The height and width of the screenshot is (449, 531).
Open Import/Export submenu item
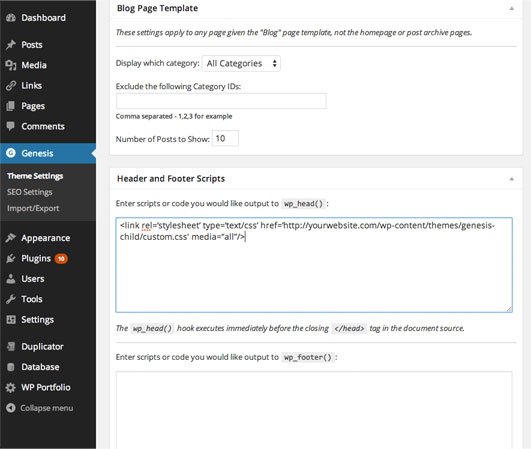pos(33,208)
